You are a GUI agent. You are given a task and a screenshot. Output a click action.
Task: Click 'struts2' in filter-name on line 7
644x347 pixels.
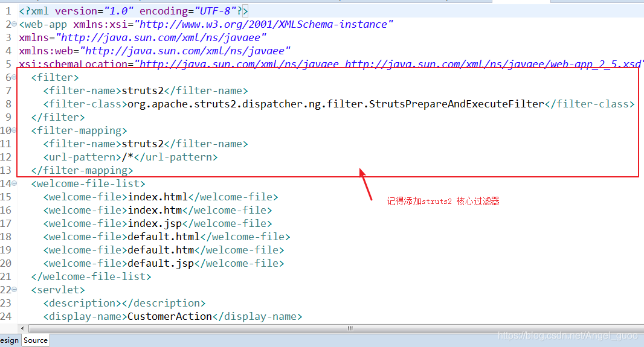coord(143,91)
